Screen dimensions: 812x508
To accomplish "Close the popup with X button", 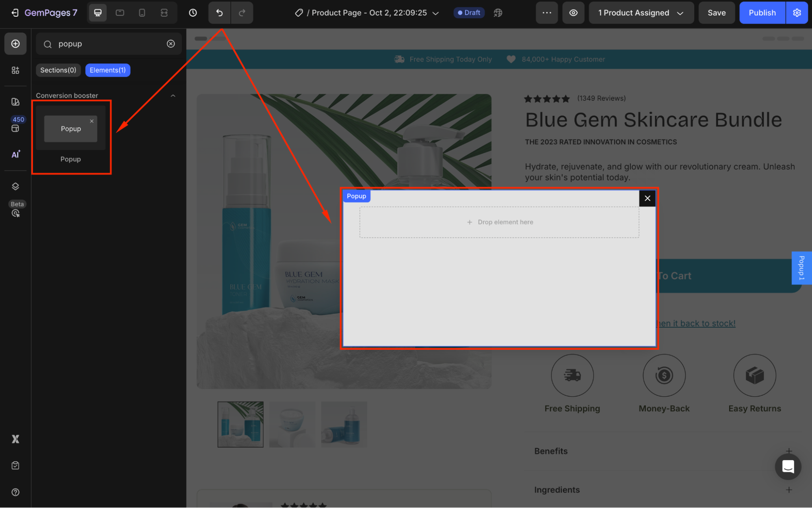I will [x=647, y=198].
